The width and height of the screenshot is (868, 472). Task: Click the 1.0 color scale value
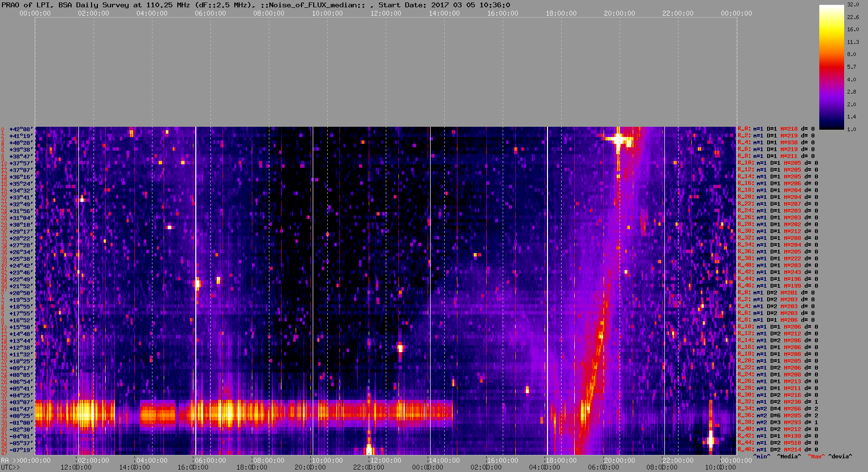click(x=851, y=129)
